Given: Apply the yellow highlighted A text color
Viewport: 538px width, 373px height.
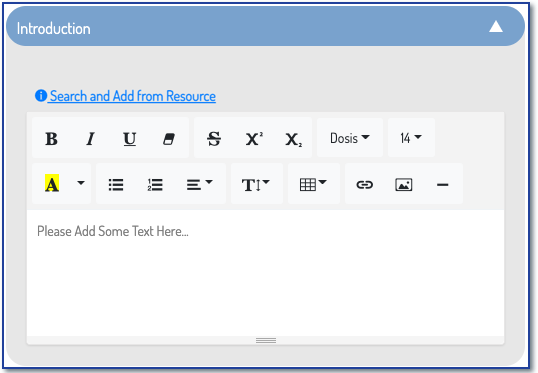Looking at the screenshot, I should point(52,184).
